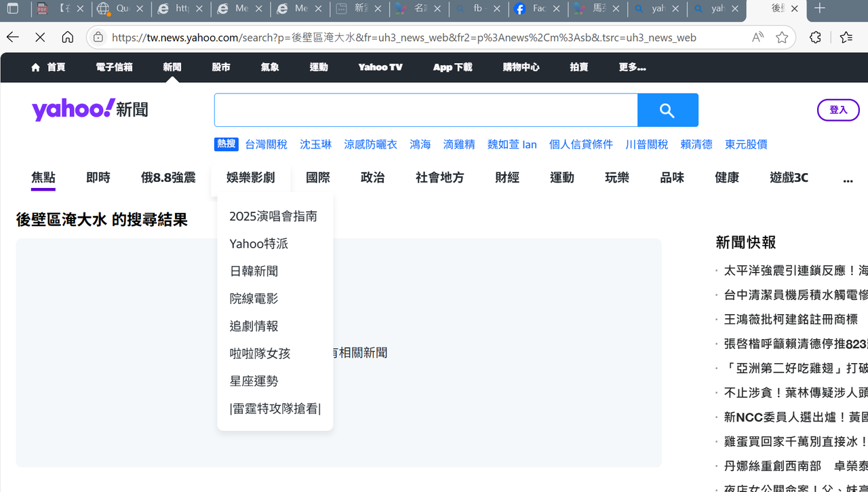Image resolution: width=868 pixels, height=492 pixels.
Task: Open headline 王鴻薇批柯建銘註冊商標
Action: pos(791,320)
